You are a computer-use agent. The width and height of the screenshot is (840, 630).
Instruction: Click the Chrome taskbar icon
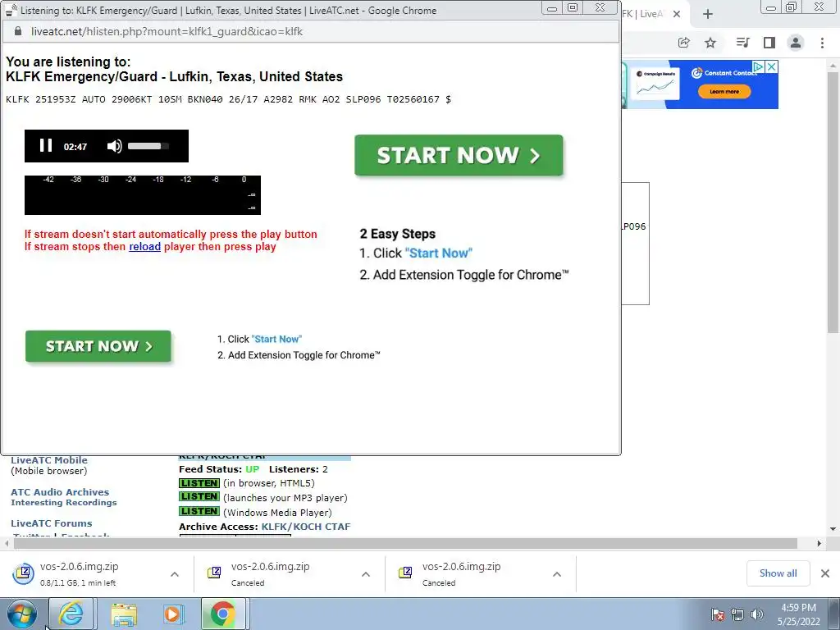pos(223,614)
